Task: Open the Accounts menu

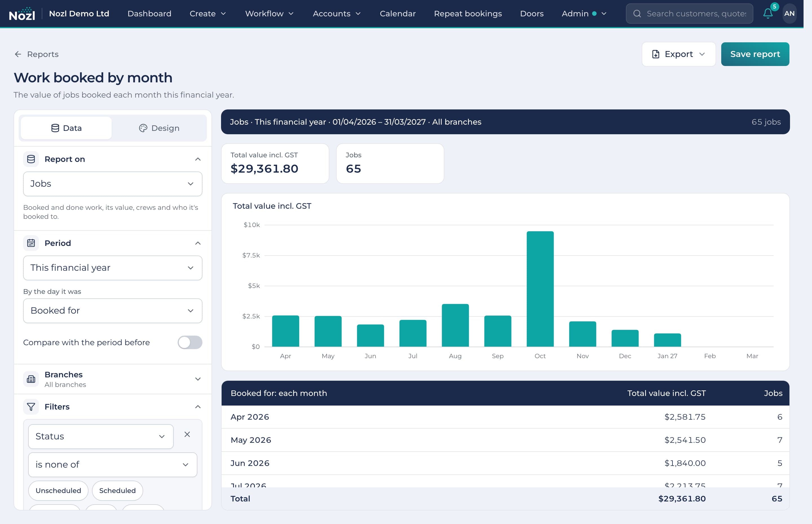Action: click(x=336, y=14)
